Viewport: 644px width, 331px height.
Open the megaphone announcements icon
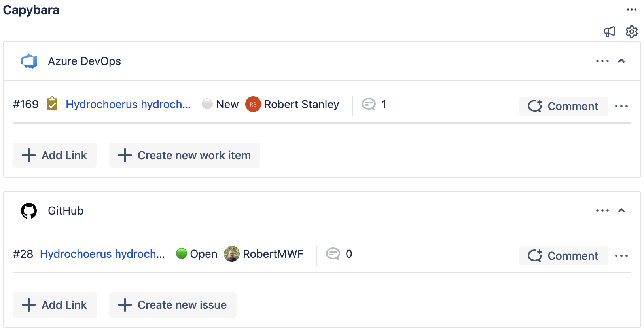[x=610, y=32]
